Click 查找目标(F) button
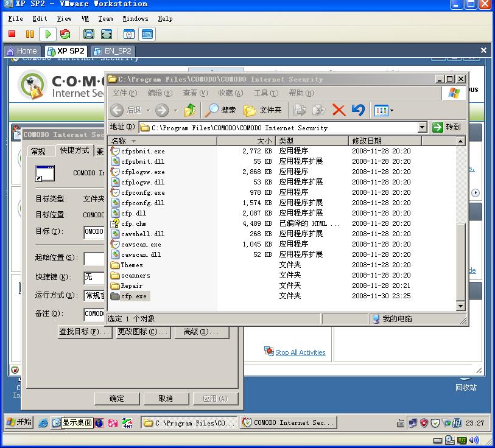The image size is (495, 448). (85, 332)
